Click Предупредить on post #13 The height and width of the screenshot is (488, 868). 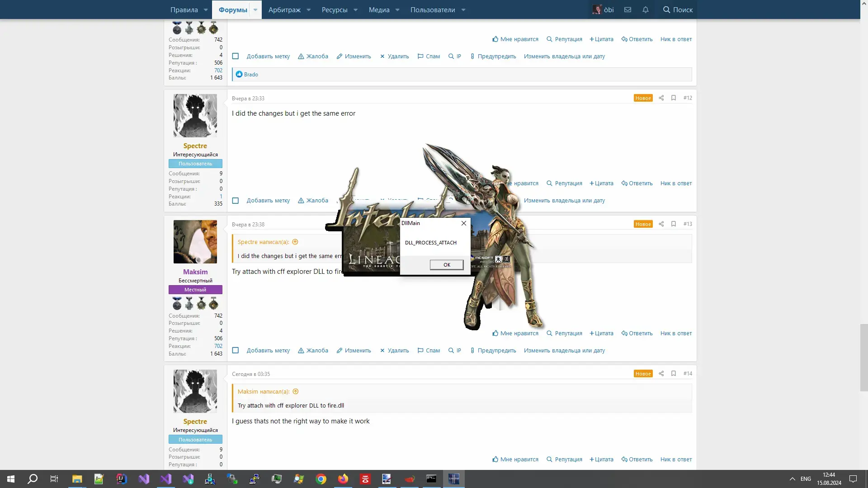493,351
